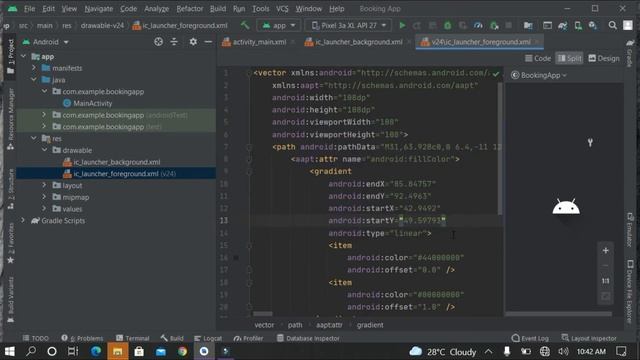Open the Navigate menu

99,9
